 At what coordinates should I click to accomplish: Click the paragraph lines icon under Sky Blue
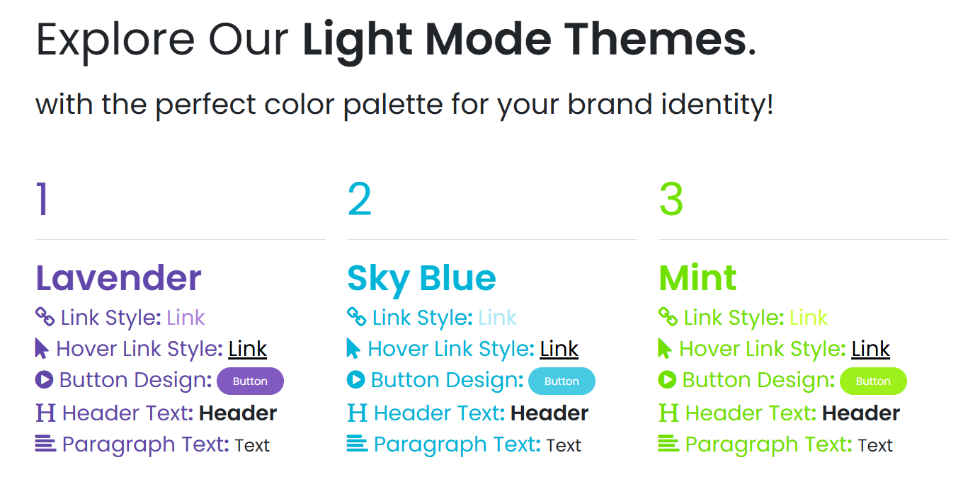pos(357,444)
